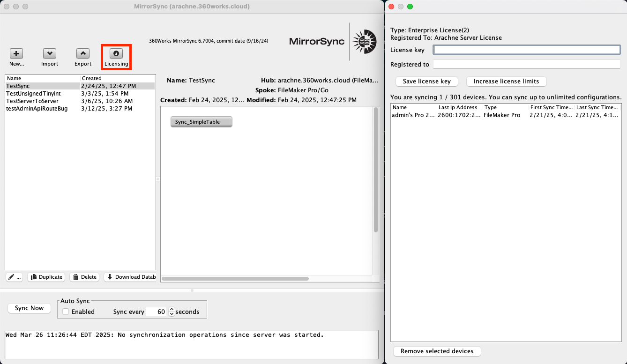Click the First Sync Time column header

pyautogui.click(x=551, y=107)
